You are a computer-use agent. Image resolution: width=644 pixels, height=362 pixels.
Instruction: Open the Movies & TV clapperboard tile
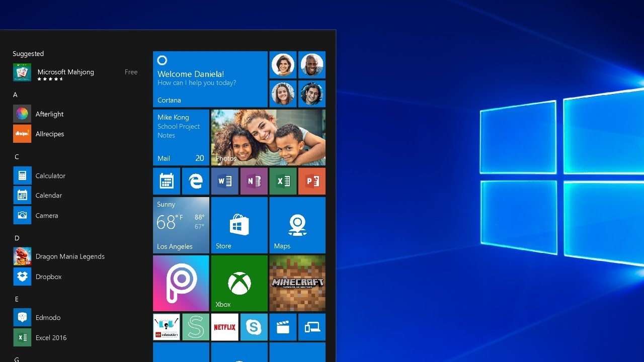283,327
